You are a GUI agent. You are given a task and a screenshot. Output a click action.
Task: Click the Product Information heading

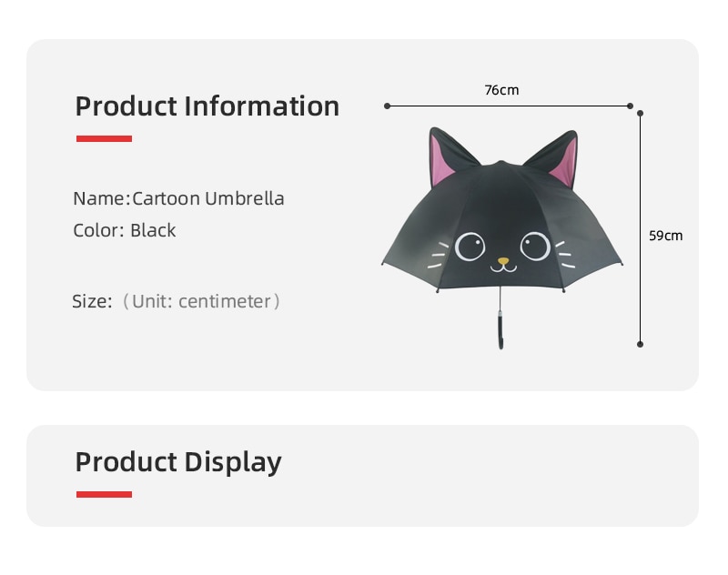[x=207, y=106]
